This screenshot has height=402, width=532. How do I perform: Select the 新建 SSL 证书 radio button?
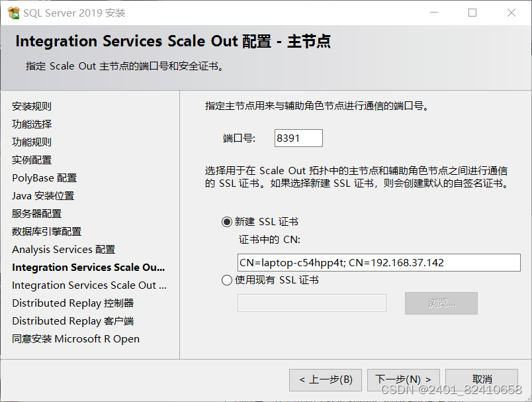(227, 222)
